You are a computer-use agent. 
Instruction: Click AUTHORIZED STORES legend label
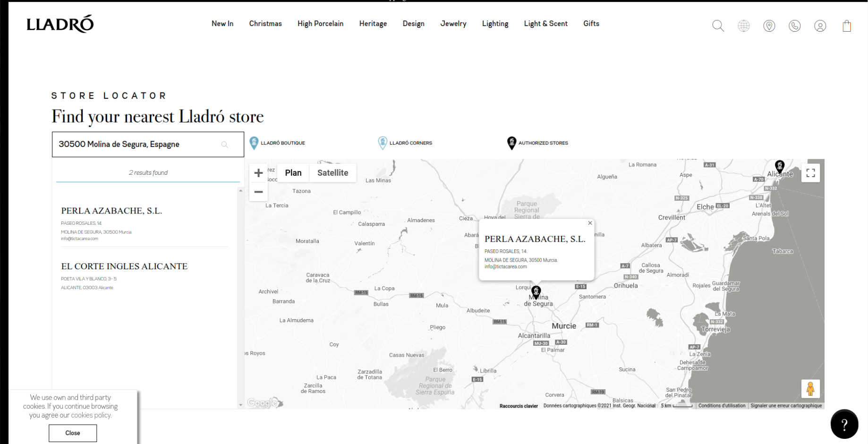(x=543, y=143)
